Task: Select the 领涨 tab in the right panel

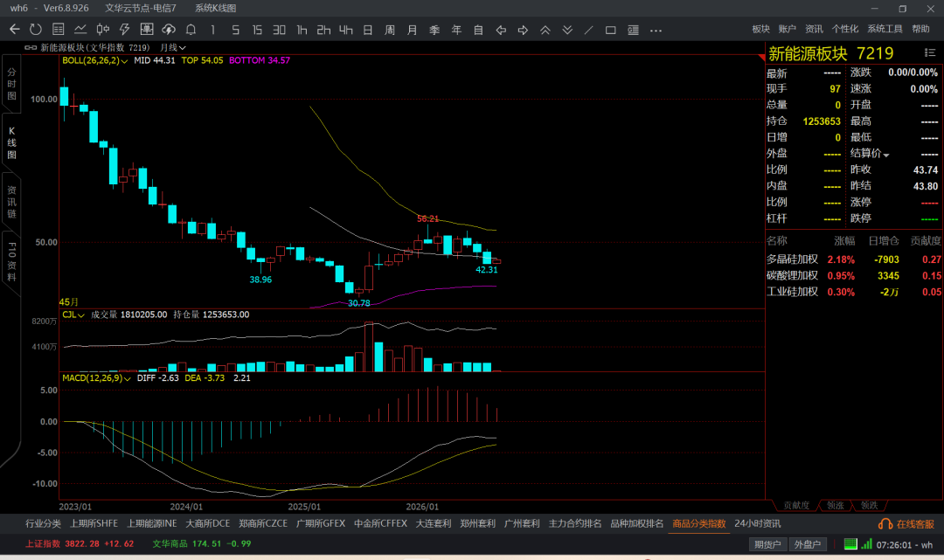Action: (x=835, y=506)
